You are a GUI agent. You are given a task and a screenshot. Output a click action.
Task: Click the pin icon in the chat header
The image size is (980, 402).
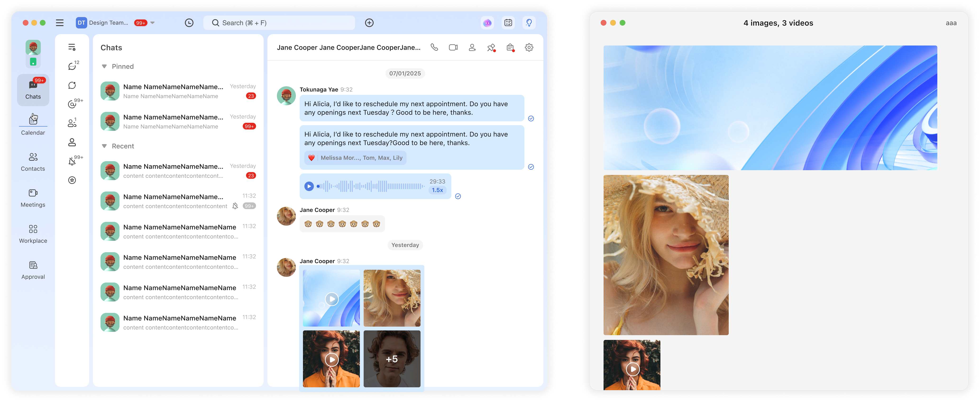[491, 48]
